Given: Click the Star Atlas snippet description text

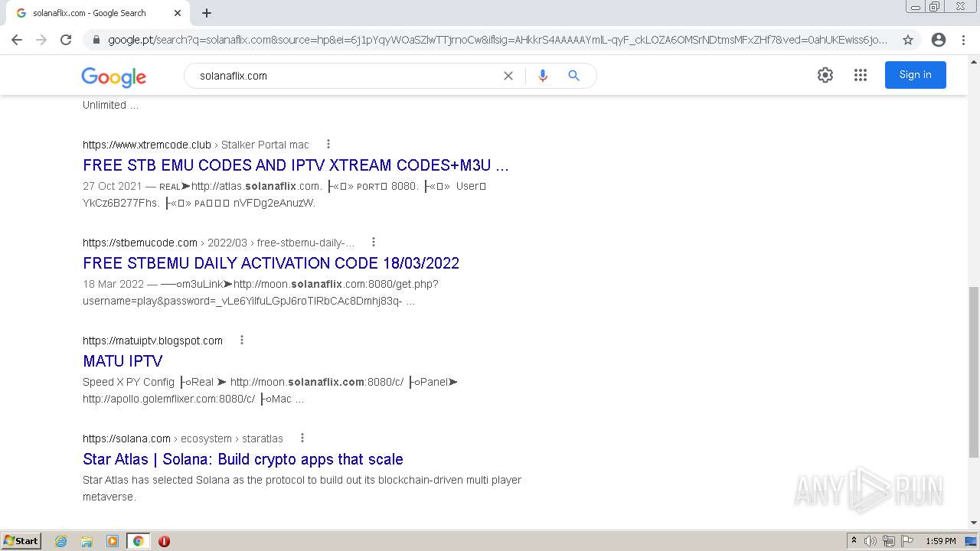Looking at the screenshot, I should click(302, 488).
